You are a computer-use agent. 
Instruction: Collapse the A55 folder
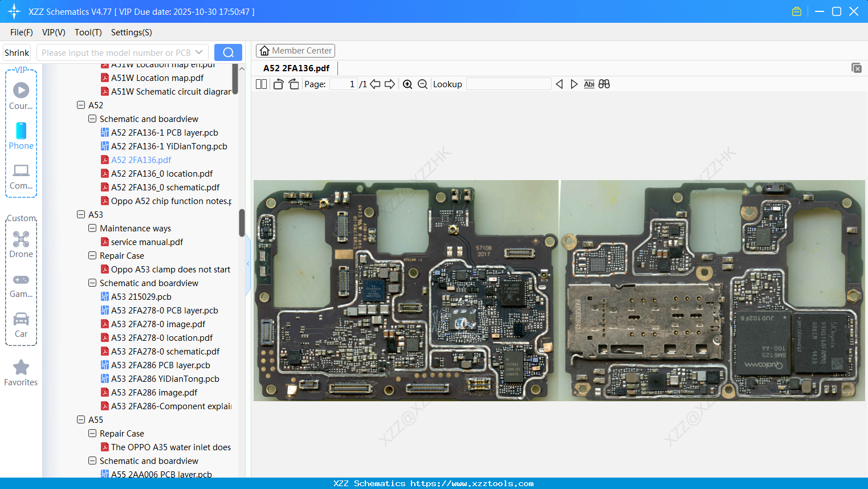(81, 420)
